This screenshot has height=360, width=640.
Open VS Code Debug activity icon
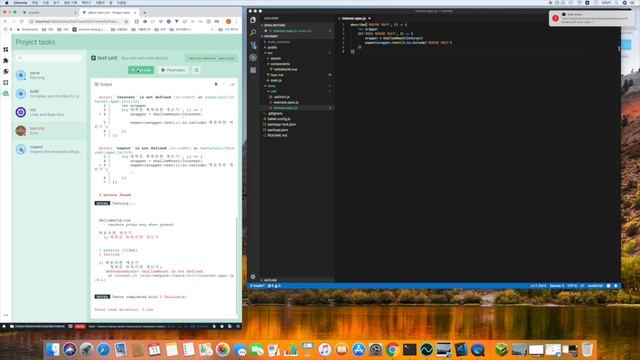click(253, 58)
